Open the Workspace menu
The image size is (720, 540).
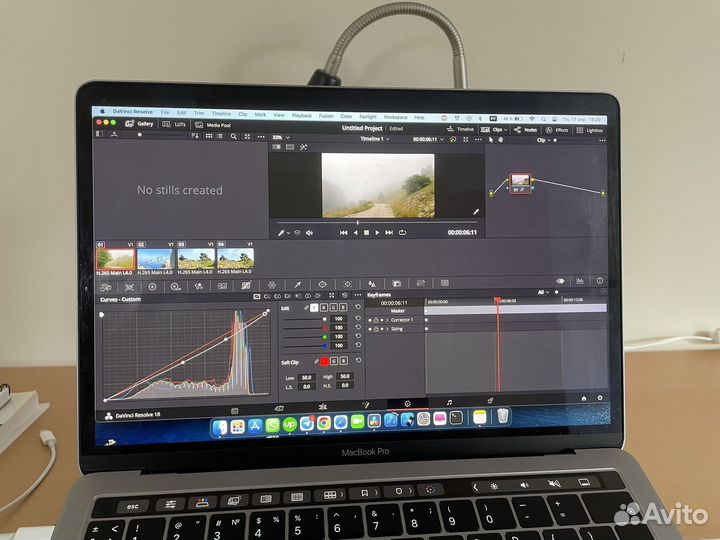click(x=395, y=117)
